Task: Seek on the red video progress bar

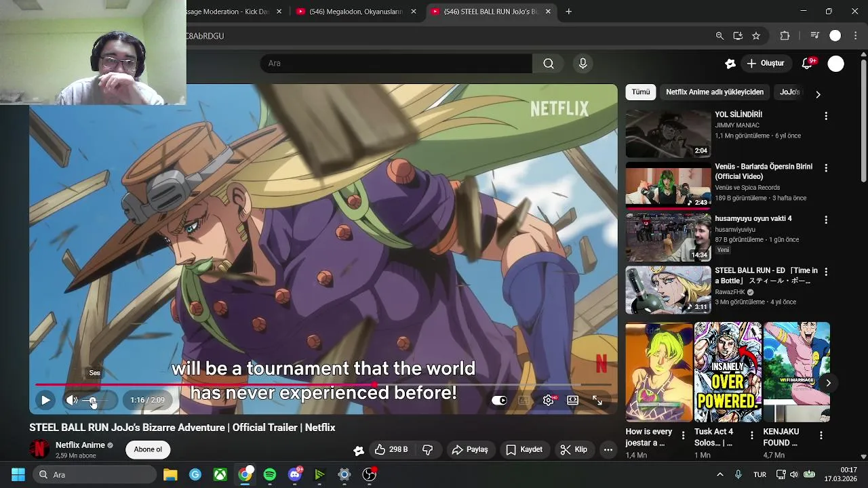Action: point(323,385)
